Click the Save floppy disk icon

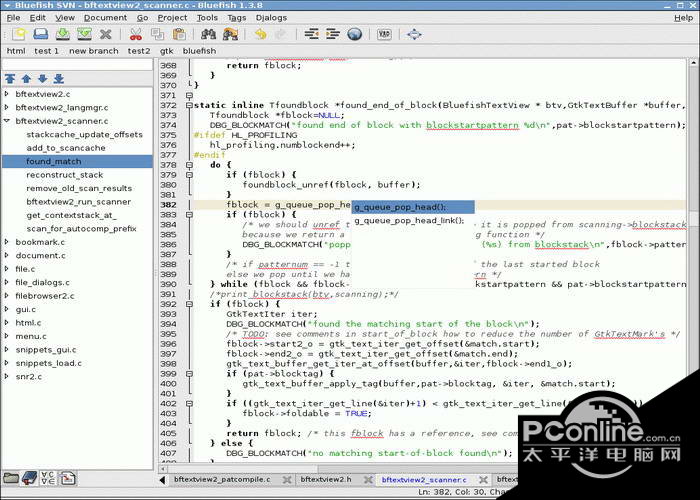(x=61, y=34)
